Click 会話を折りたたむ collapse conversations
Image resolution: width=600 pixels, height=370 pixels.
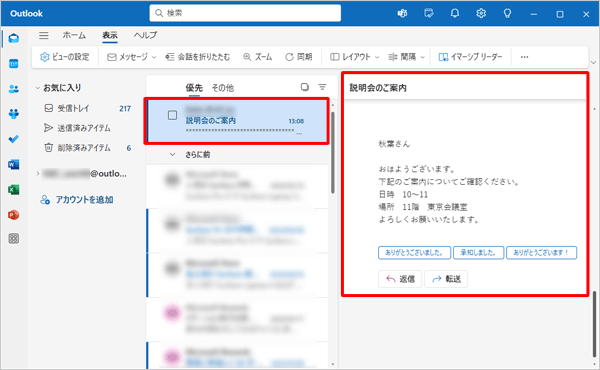click(x=197, y=57)
